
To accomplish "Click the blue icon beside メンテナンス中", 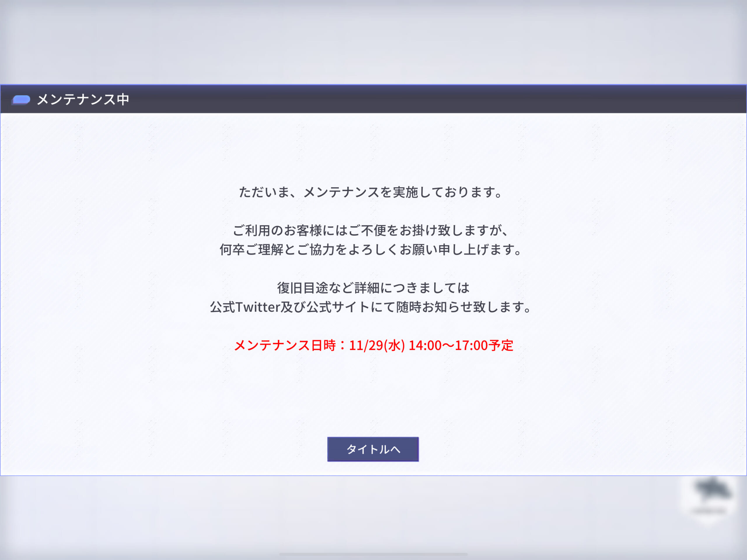I will point(21,100).
